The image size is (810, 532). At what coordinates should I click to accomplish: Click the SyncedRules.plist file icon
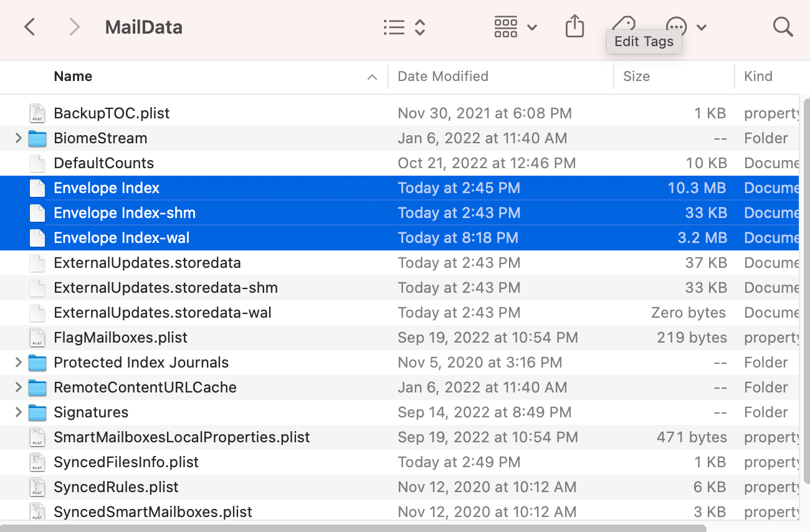(37, 487)
